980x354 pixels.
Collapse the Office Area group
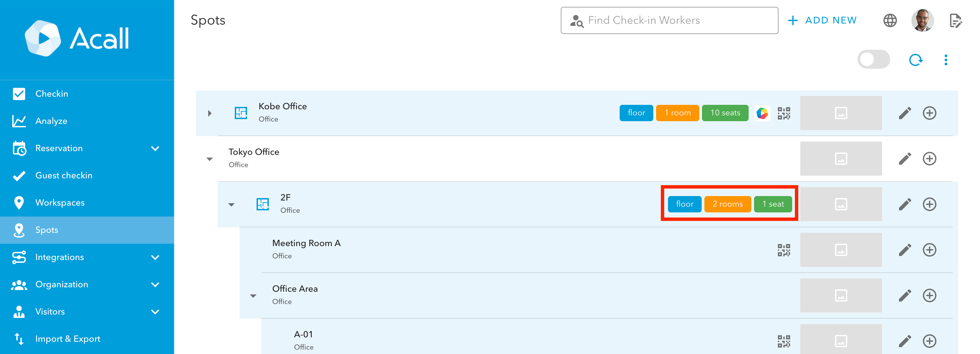tap(253, 296)
